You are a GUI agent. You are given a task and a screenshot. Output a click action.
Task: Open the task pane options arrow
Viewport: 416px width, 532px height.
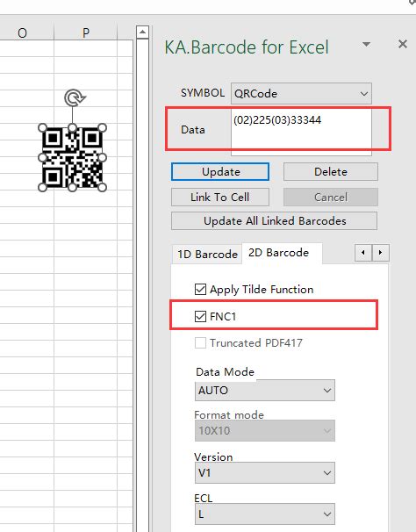click(366, 45)
